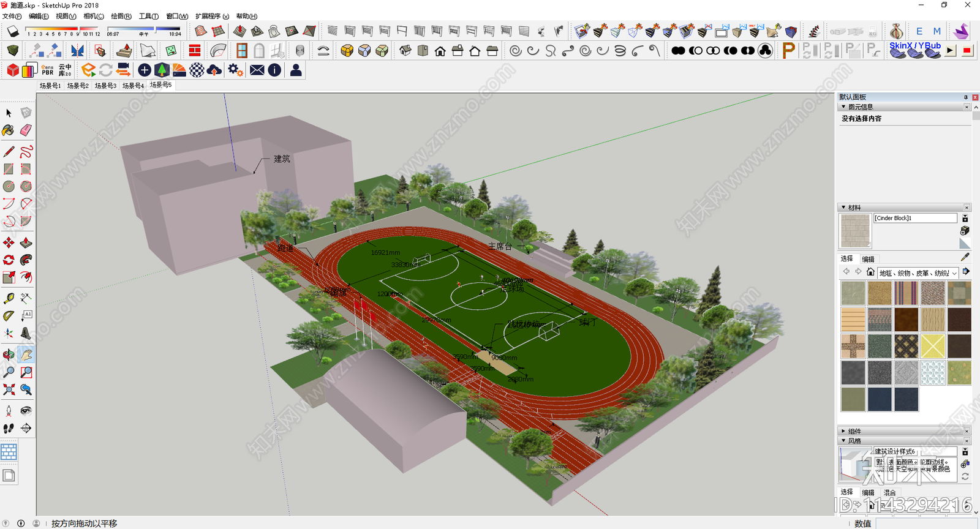Click the material name field [Cinder Block]1

(915, 218)
